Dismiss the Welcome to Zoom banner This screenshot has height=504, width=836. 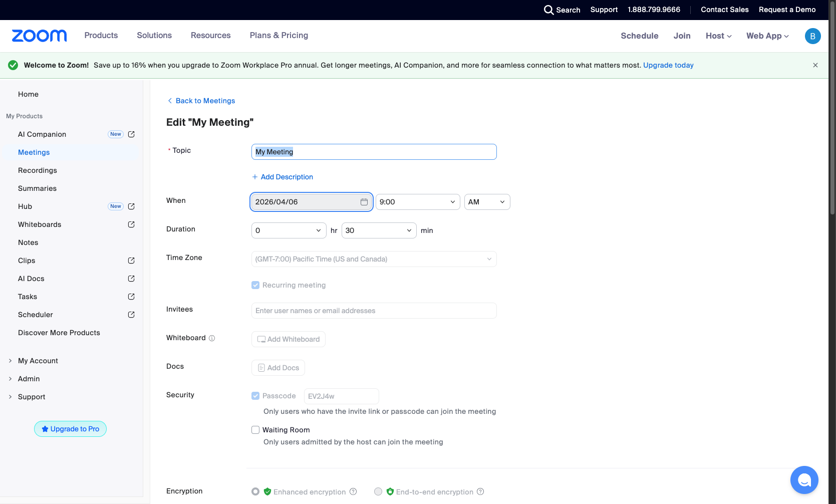click(x=815, y=65)
